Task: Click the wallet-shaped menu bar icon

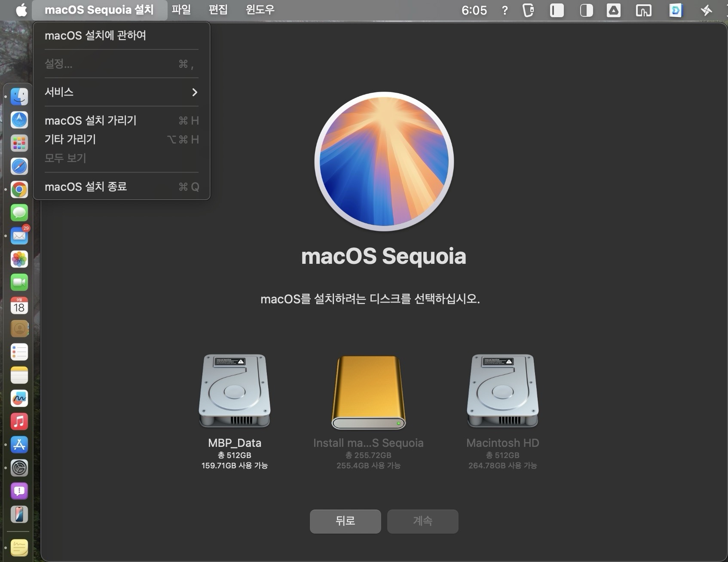Action: (528, 10)
